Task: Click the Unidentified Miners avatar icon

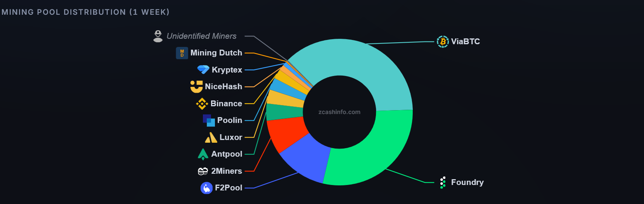Action: point(158,36)
